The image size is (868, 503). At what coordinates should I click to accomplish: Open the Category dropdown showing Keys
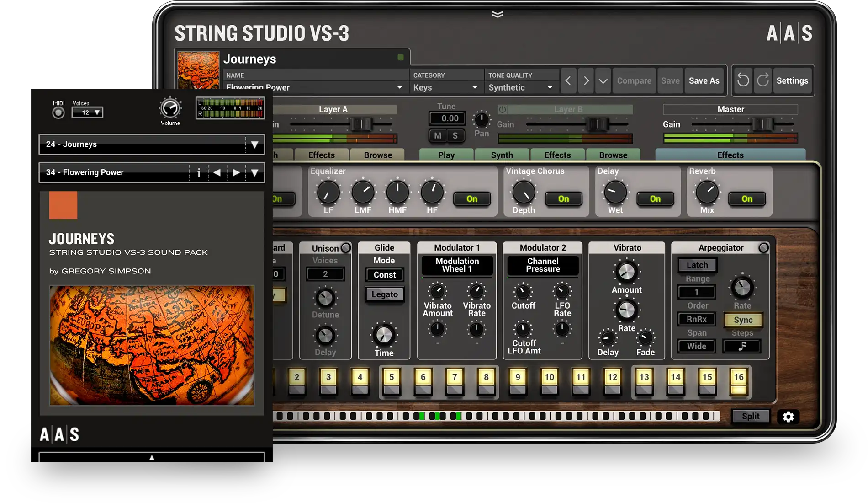[x=445, y=87]
